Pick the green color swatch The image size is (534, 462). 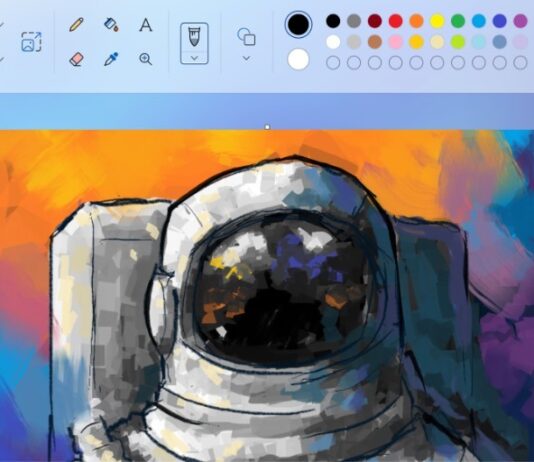(x=458, y=21)
